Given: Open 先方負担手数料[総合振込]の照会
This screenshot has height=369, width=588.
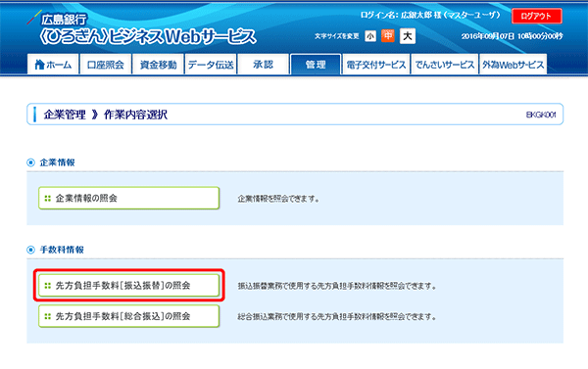Looking at the screenshot, I should (x=129, y=316).
